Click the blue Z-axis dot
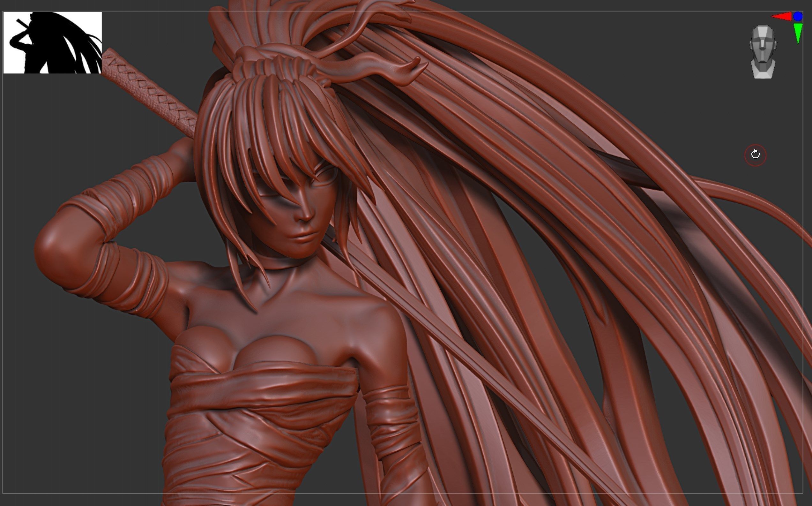The width and height of the screenshot is (812, 506). pyautogui.click(x=798, y=16)
